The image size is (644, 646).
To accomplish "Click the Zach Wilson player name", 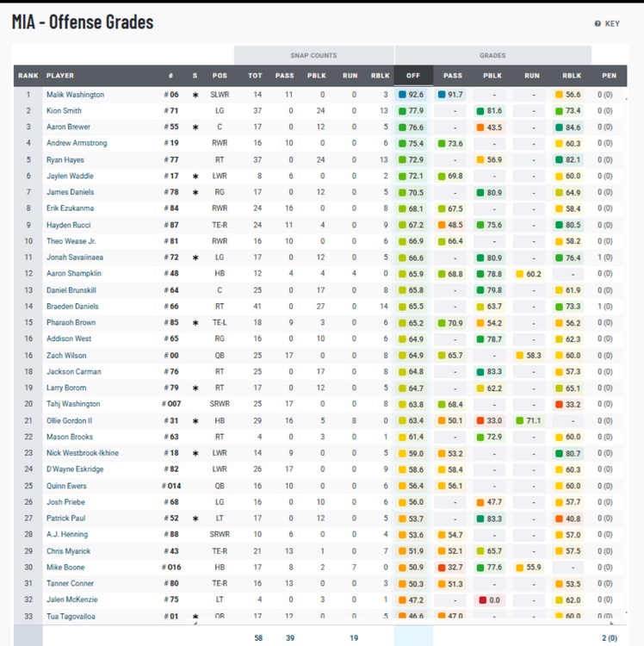I will pos(67,355).
